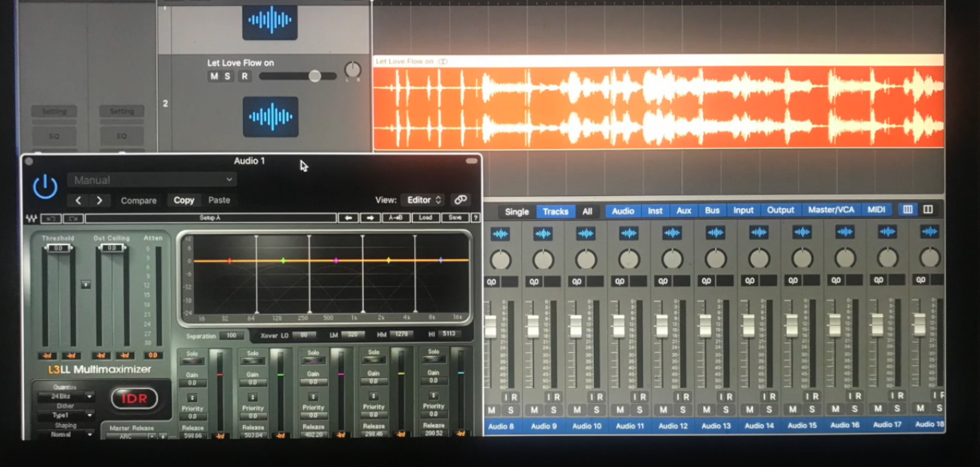Click the Waves Load button
This screenshot has height=467, width=980.
tap(425, 218)
